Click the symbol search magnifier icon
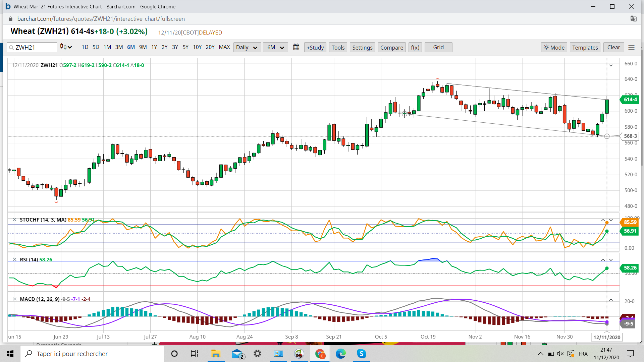This screenshot has height=362, width=644. 11,48
